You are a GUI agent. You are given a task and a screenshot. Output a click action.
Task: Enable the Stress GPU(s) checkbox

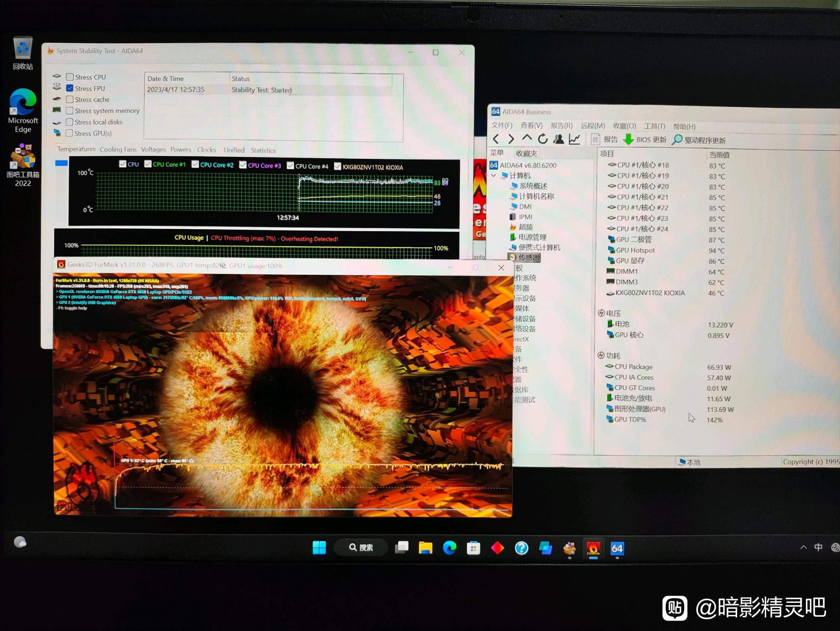(x=70, y=133)
